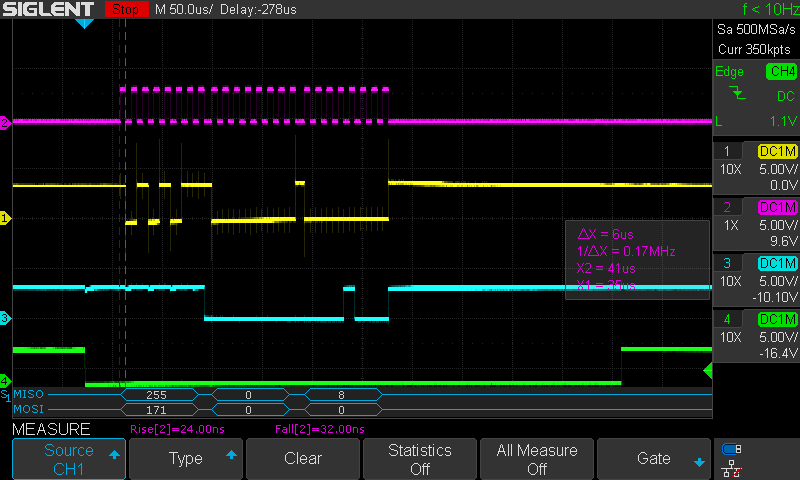
Task: Click channel 2 offset 9.6V value
Action: (x=783, y=241)
